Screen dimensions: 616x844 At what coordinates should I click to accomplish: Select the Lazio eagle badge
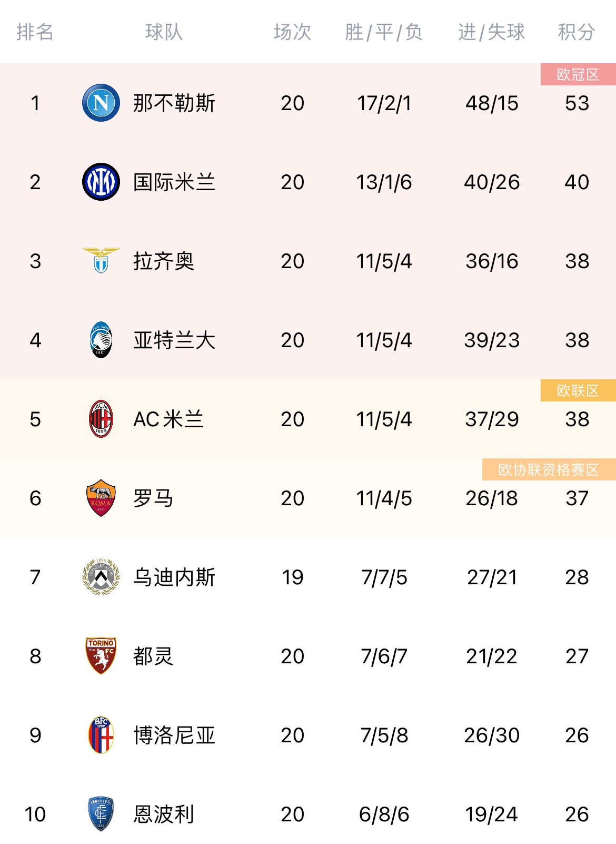[x=101, y=260]
